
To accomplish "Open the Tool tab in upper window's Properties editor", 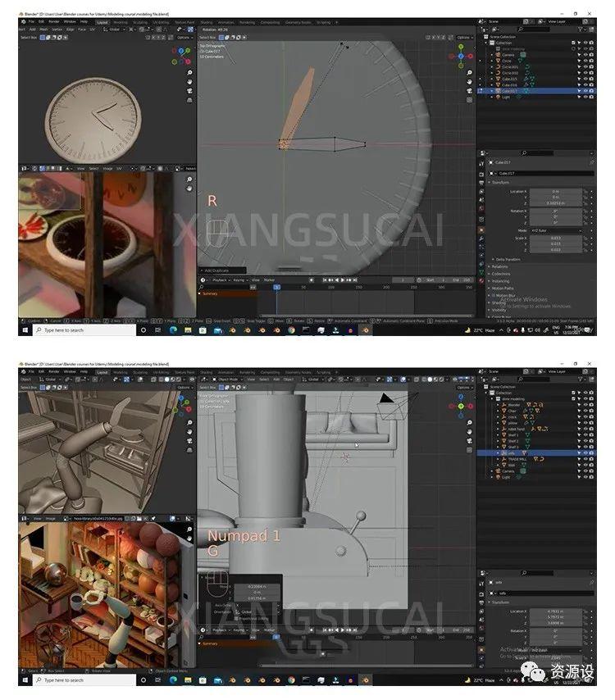I will [481, 164].
